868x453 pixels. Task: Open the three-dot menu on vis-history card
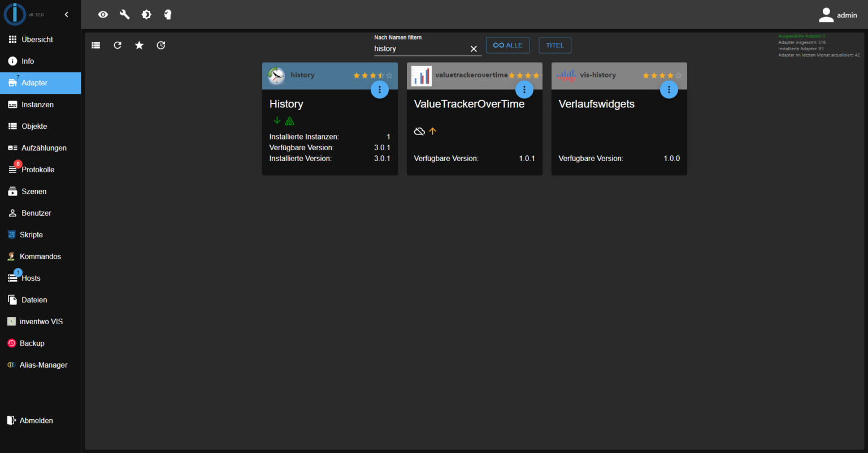click(x=669, y=89)
